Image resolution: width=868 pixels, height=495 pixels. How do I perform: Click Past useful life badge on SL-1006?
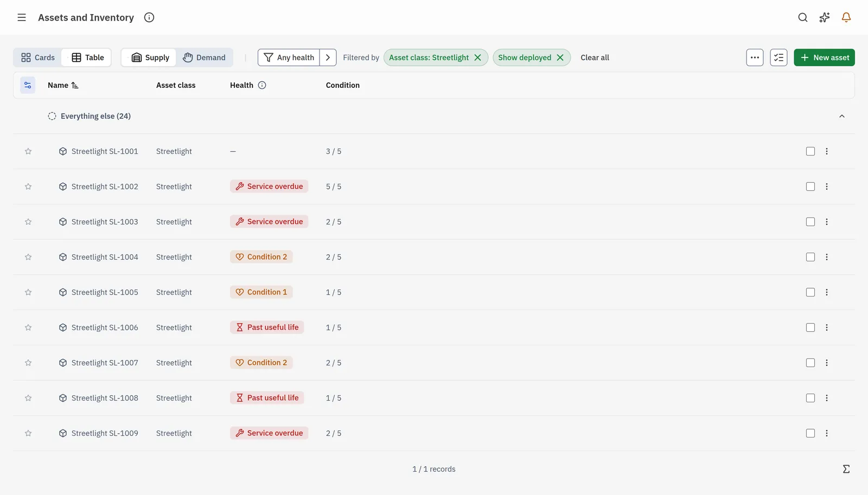click(x=267, y=327)
